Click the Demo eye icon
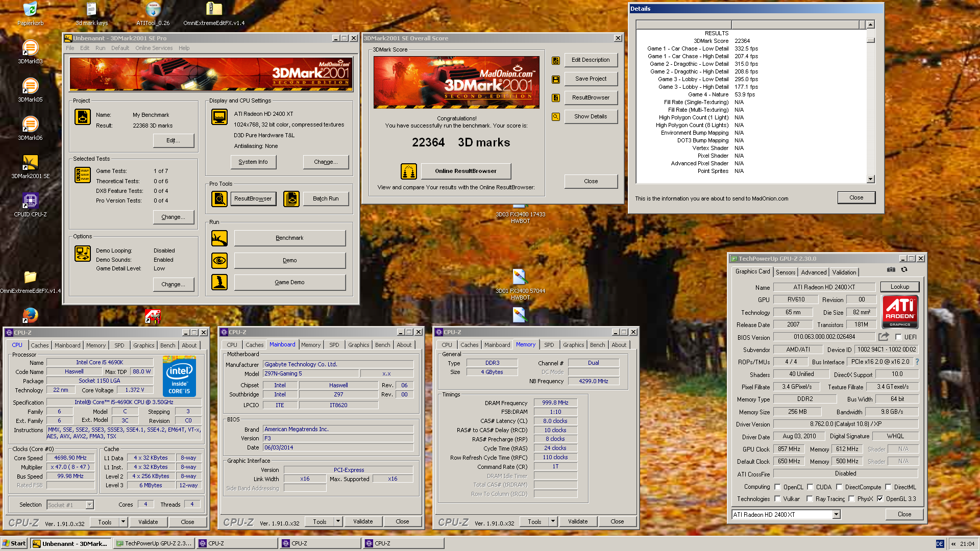Viewport: 980px width, 551px height. tap(219, 260)
